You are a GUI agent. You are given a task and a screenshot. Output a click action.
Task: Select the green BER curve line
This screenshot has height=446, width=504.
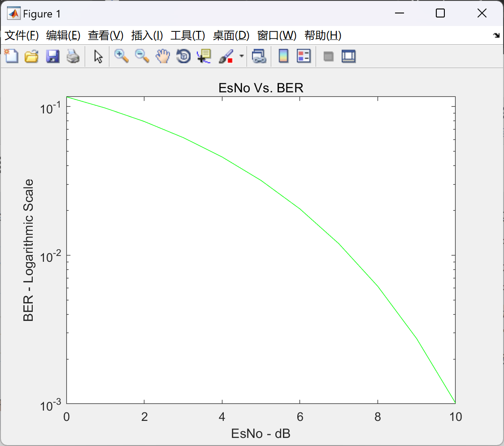[x=261, y=181]
